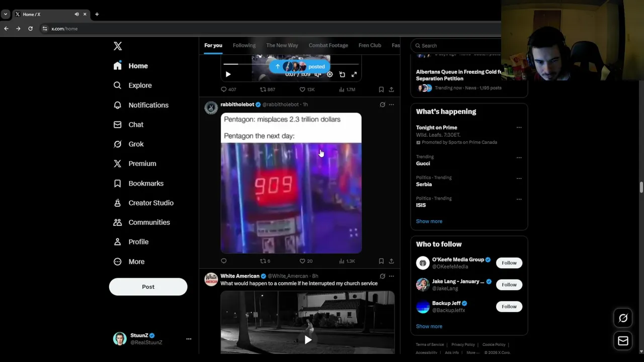This screenshot has height=362, width=644.
Task: Open options for Tonight on Prime
Action: point(519,128)
